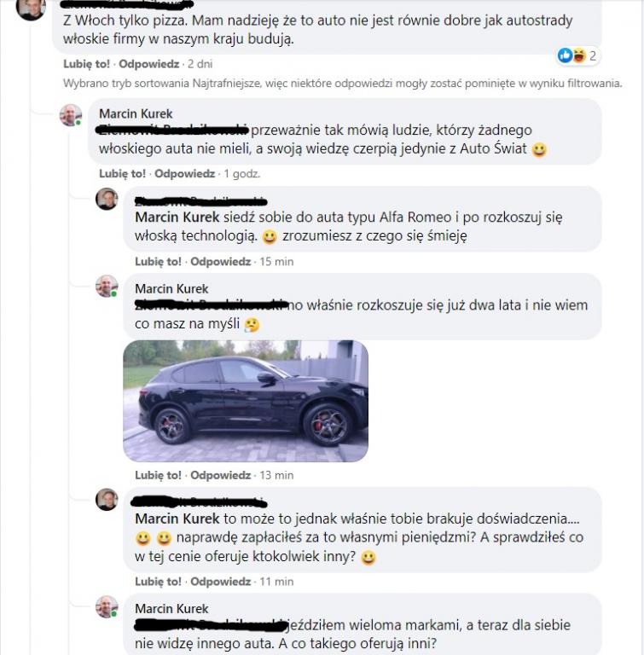Reply to the comment from 1 godz.
Viewport: 644px width, 655px height.
tap(185, 173)
